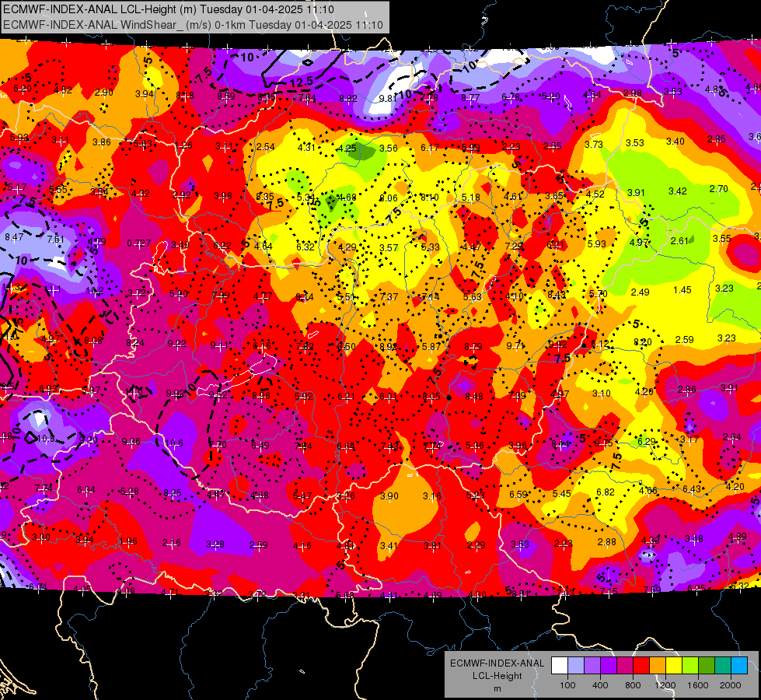Click the legend tick label '1600'
Viewport: 761px width, 700px height.
tap(698, 685)
